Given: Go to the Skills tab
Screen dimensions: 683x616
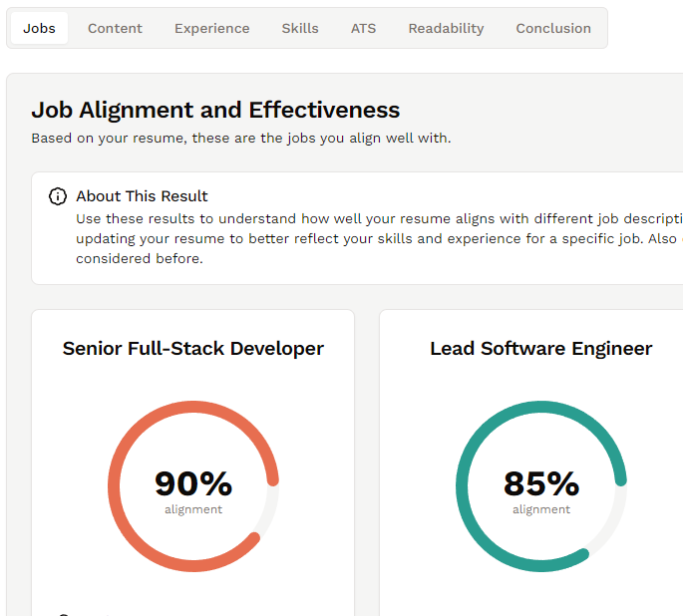Looking at the screenshot, I should tap(300, 28).
